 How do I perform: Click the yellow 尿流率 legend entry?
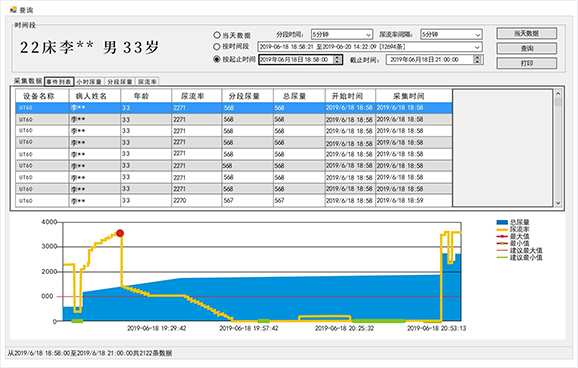tap(513, 229)
